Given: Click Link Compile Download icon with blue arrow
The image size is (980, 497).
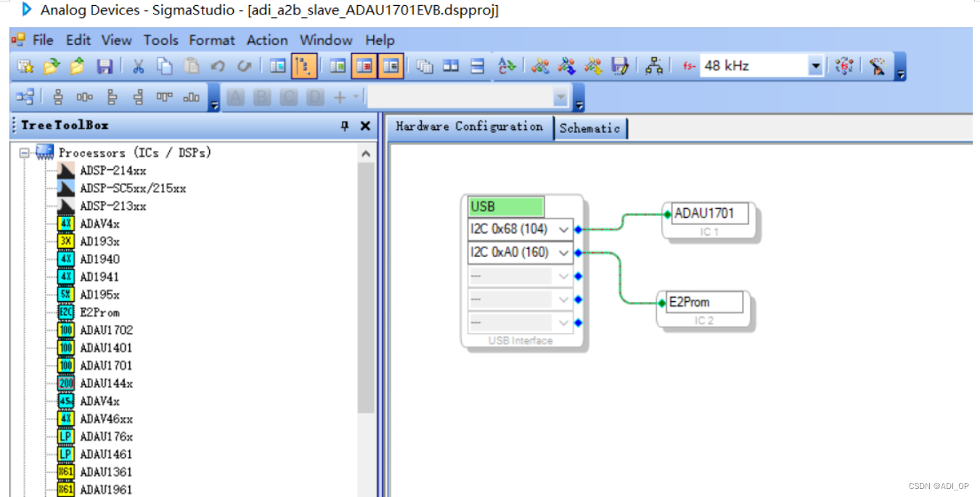Looking at the screenshot, I should point(567,66).
